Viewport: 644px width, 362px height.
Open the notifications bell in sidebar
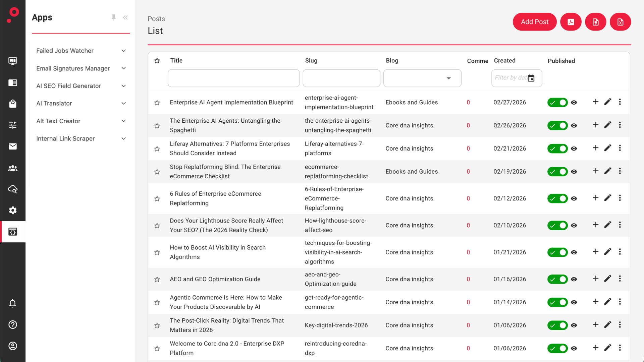13,303
